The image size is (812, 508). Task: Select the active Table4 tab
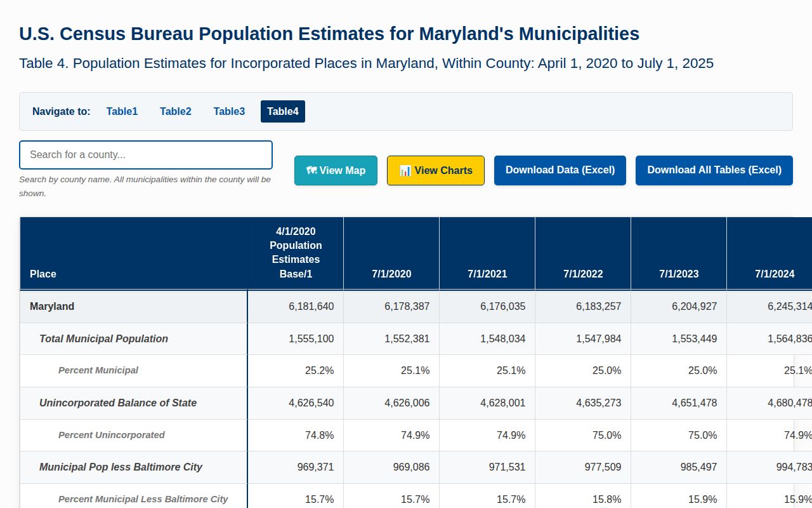pyautogui.click(x=283, y=112)
